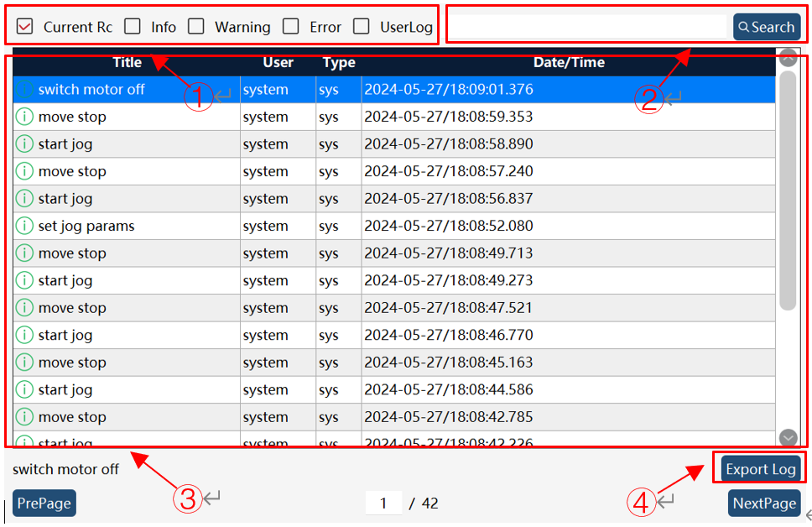This screenshot has width=812, height=527.
Task: Click the magnifier icon in Search button
Action: click(744, 27)
